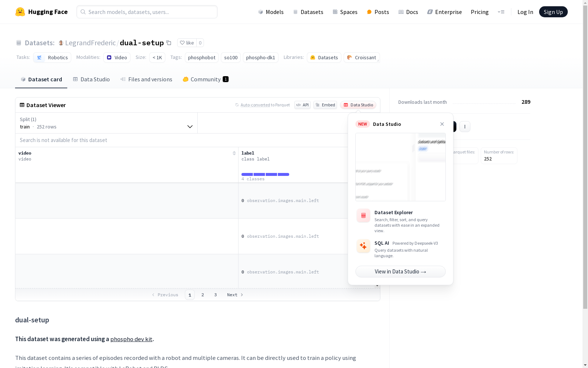Go to Spaces

[x=345, y=12]
